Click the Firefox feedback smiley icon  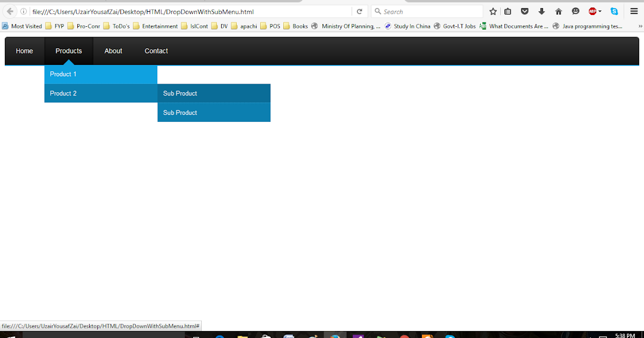575,11
